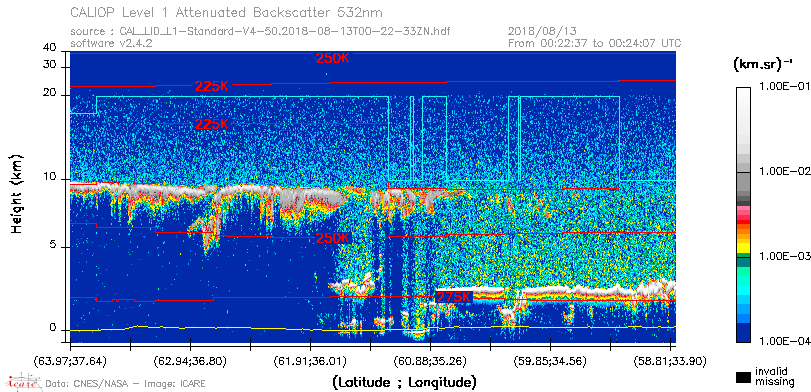Click the '275K' contour label

tap(454, 297)
